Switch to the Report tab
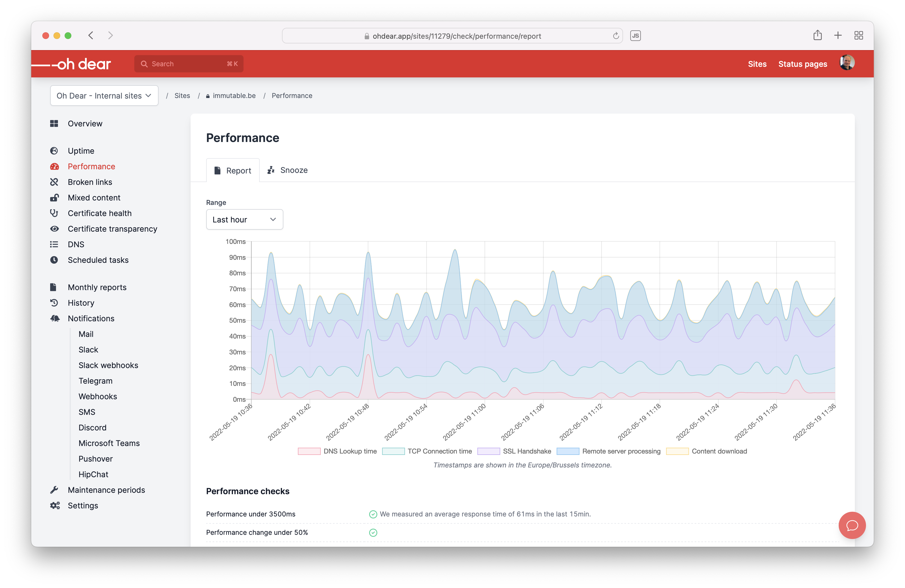 (x=233, y=170)
